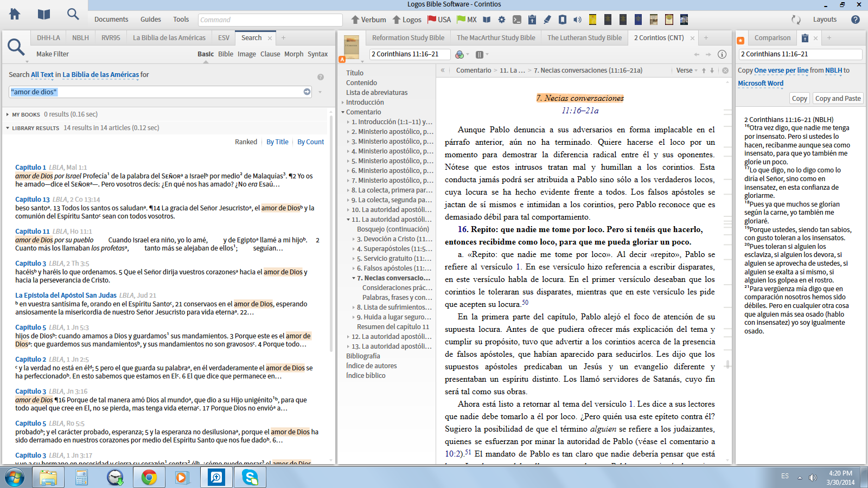This screenshot has height=488, width=868.
Task: Run the search with the arrow button
Action: pos(307,92)
